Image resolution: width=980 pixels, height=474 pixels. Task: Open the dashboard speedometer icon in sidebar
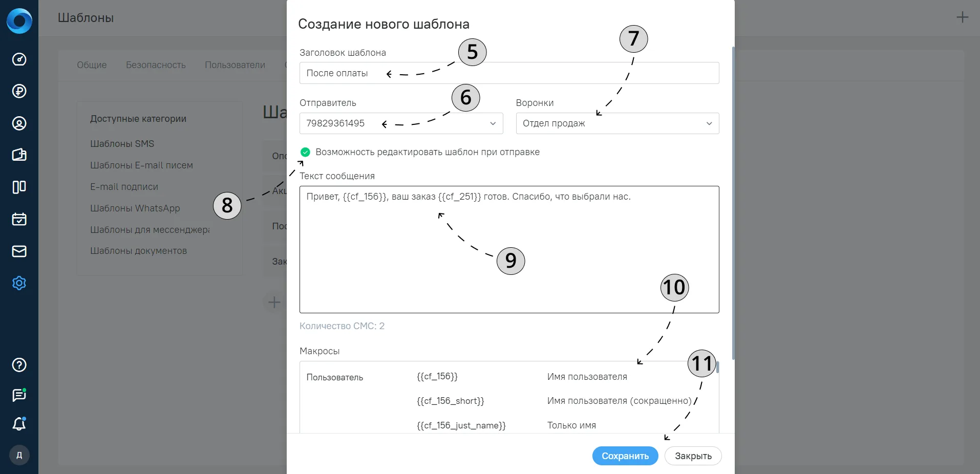tap(19, 59)
